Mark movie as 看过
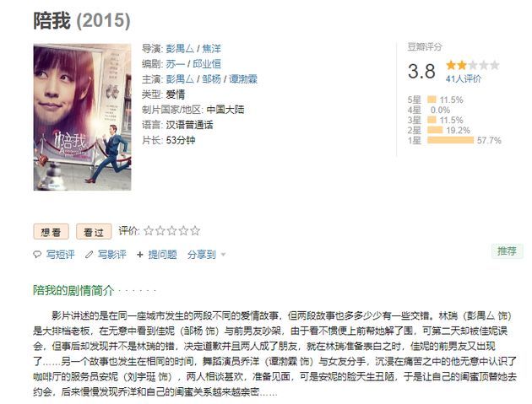This screenshot has width=532, height=404. click(x=94, y=232)
